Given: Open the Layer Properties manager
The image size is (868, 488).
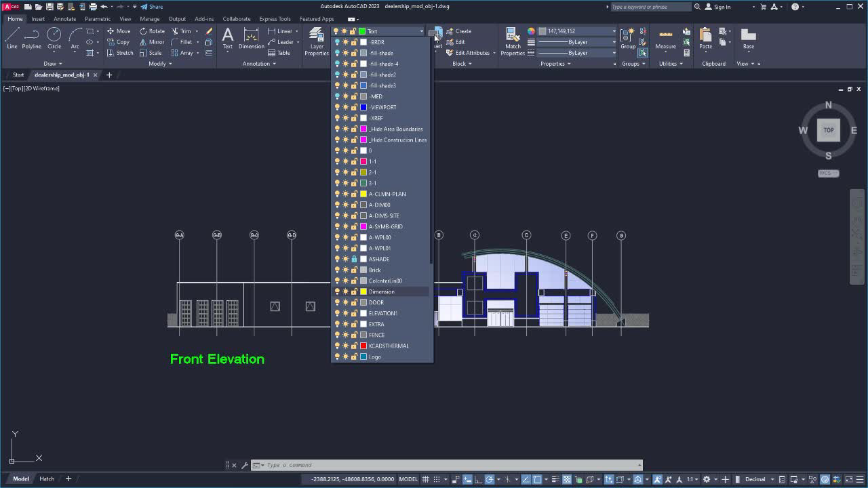Looking at the screenshot, I should [315, 42].
